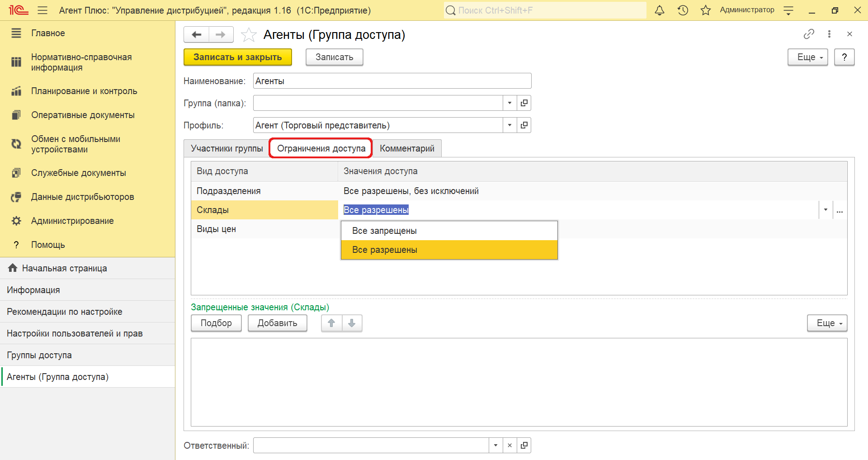Go back with left arrow button
Viewport: 868px width, 460px height.
[197, 34]
